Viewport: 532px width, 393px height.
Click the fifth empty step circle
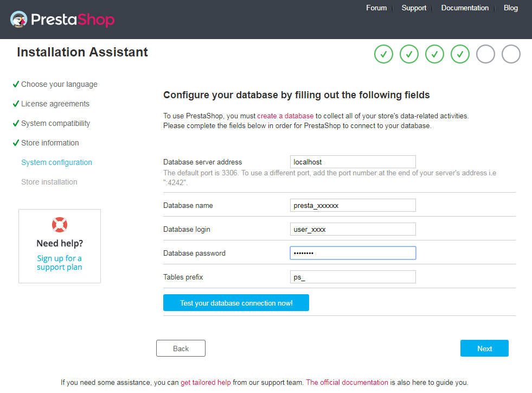pyautogui.click(x=485, y=54)
